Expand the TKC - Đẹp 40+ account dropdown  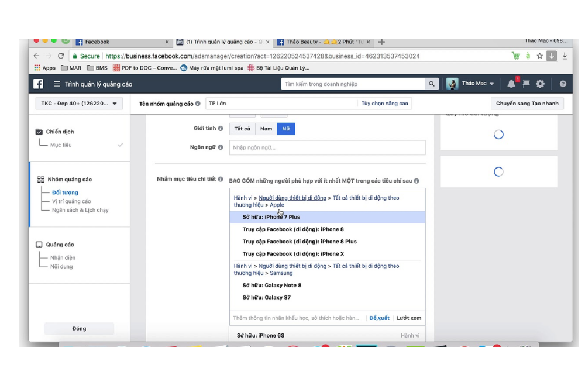(x=79, y=104)
